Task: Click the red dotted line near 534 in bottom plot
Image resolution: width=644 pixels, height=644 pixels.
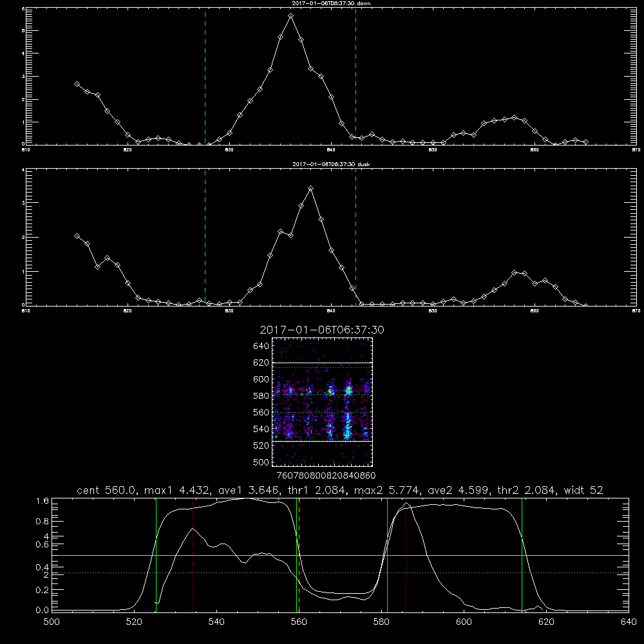Action: 192,555
